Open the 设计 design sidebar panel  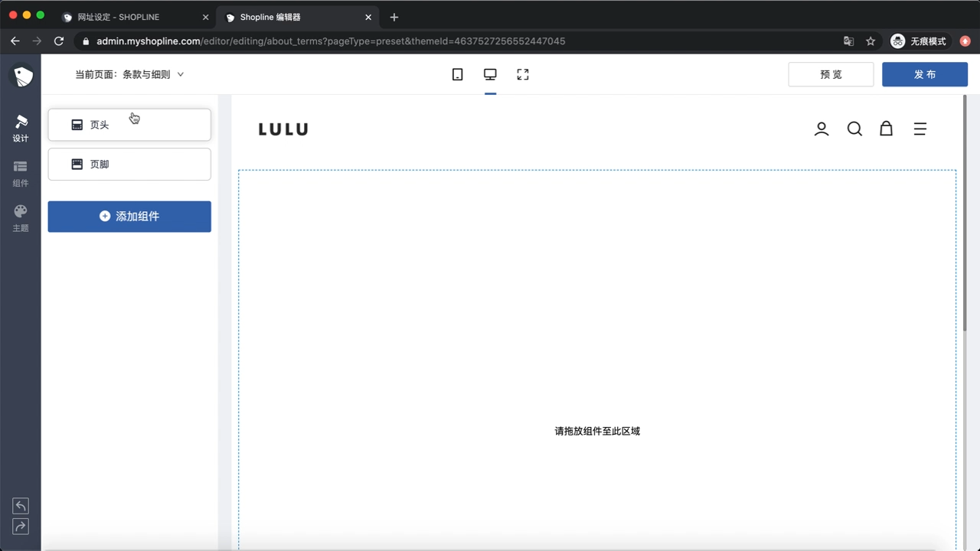21,129
